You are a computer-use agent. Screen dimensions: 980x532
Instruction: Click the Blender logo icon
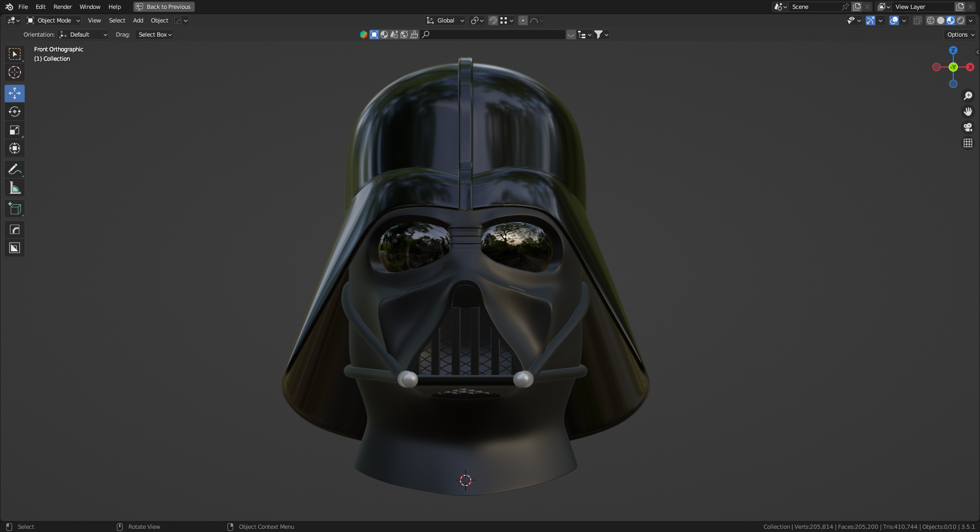pos(9,7)
